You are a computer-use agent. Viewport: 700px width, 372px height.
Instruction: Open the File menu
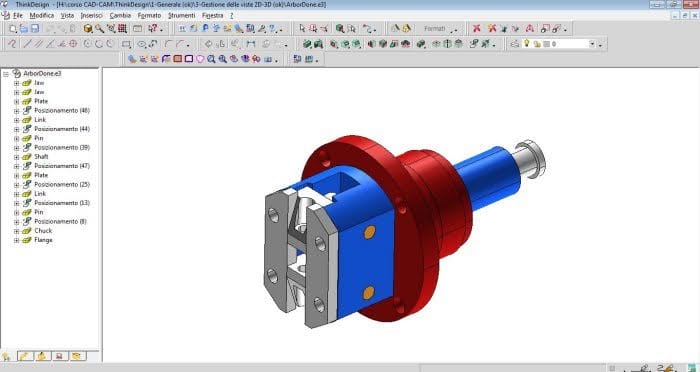[18, 15]
